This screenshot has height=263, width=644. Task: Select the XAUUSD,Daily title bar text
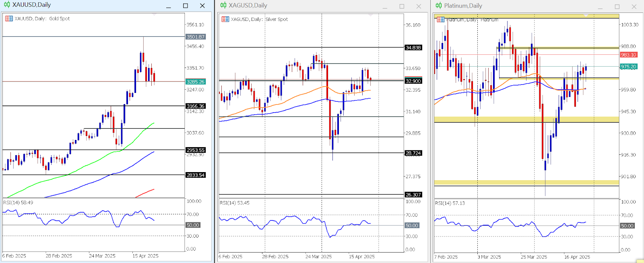(31, 5)
